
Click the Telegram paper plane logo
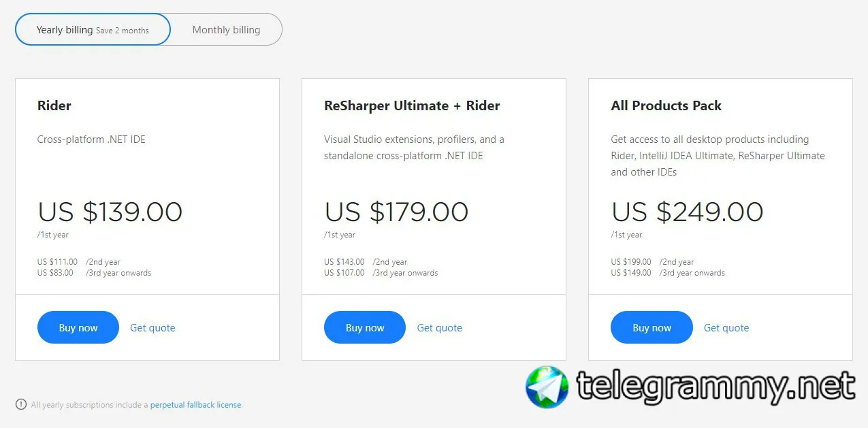[547, 386]
